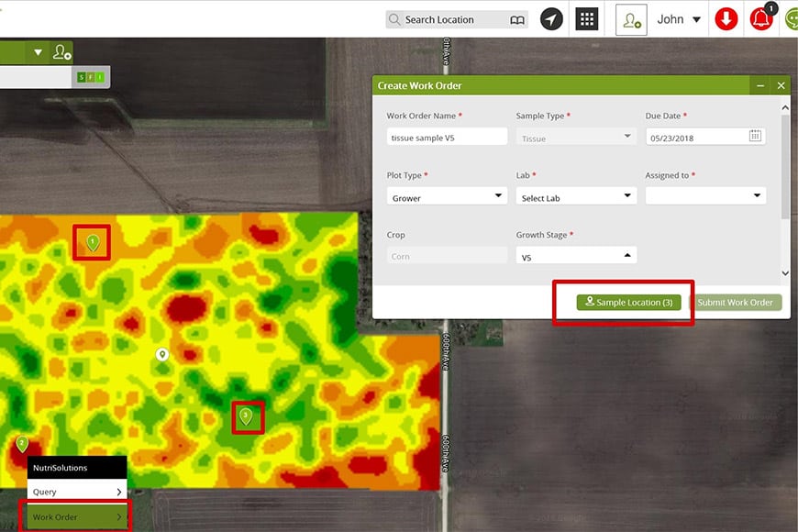Toggle the S layer indicator
798x532 pixels.
tap(82, 77)
